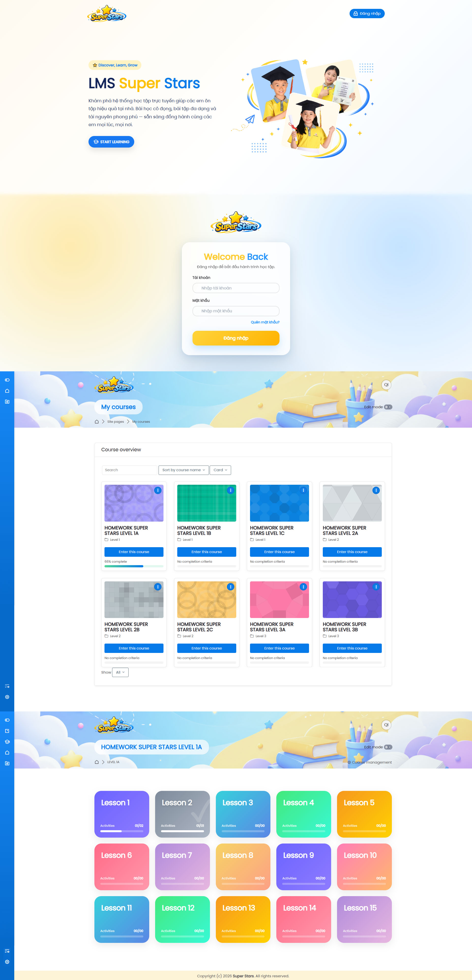Click the START LEARNING button

coord(111,141)
